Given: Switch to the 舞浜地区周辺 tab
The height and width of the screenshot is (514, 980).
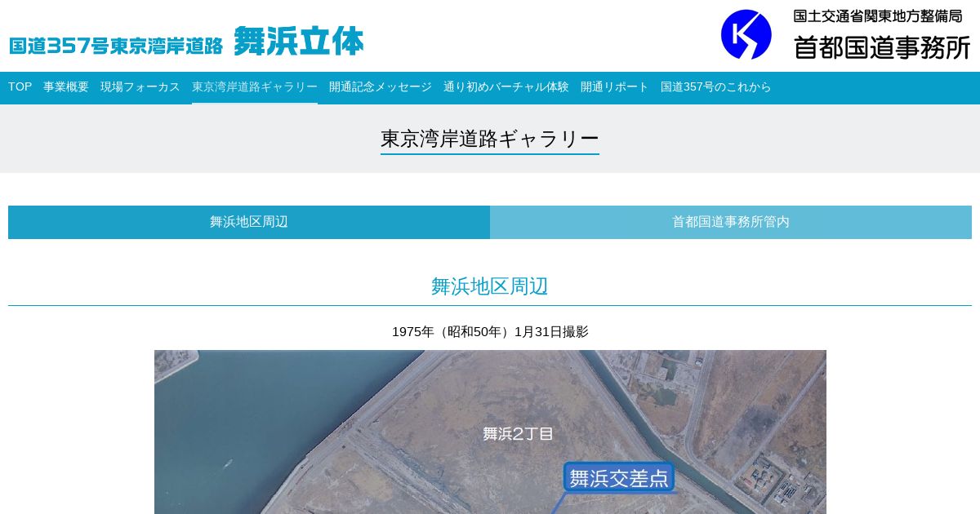Looking at the screenshot, I should pyautogui.click(x=249, y=222).
